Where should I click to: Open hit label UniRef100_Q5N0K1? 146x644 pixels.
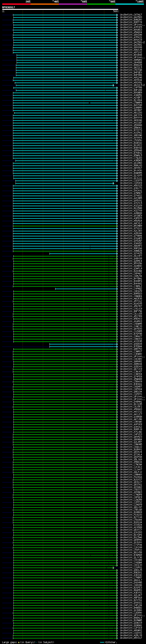click(x=131, y=128)
